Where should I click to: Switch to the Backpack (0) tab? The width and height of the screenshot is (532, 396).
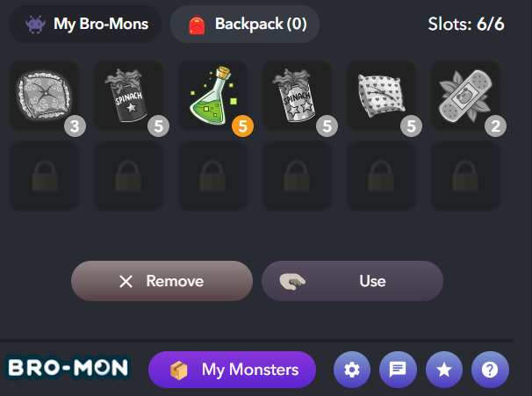[x=245, y=24]
